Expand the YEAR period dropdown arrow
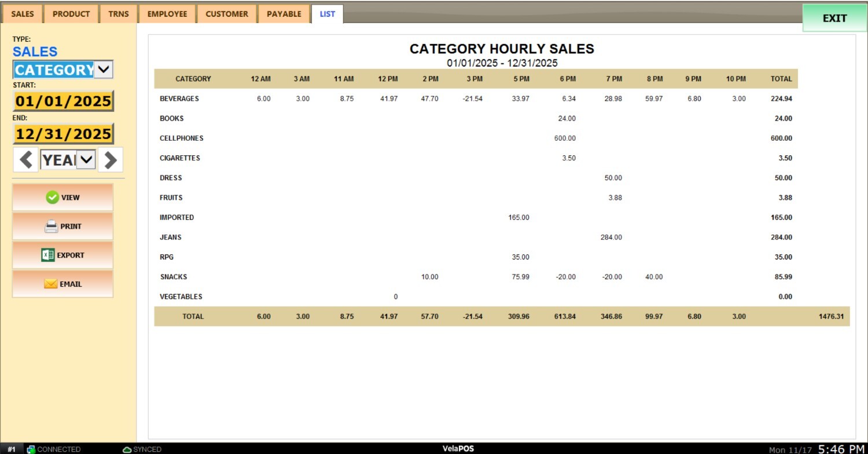 [86, 160]
